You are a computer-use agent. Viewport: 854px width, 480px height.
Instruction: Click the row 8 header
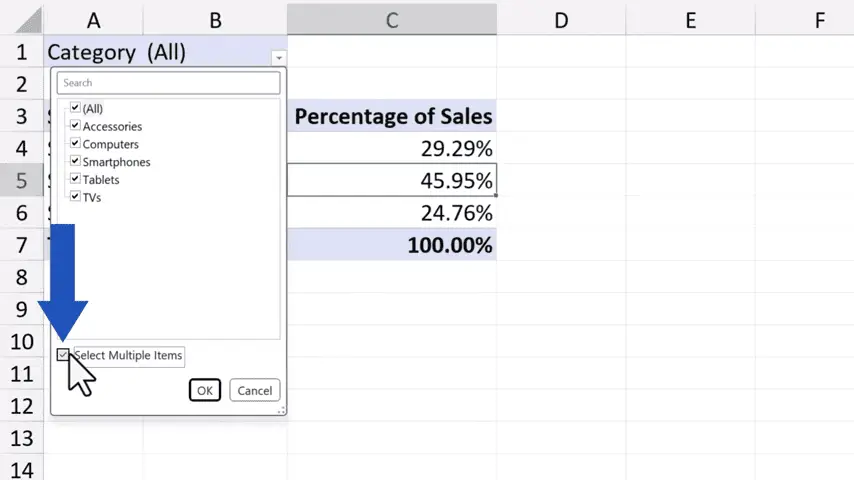click(21, 276)
